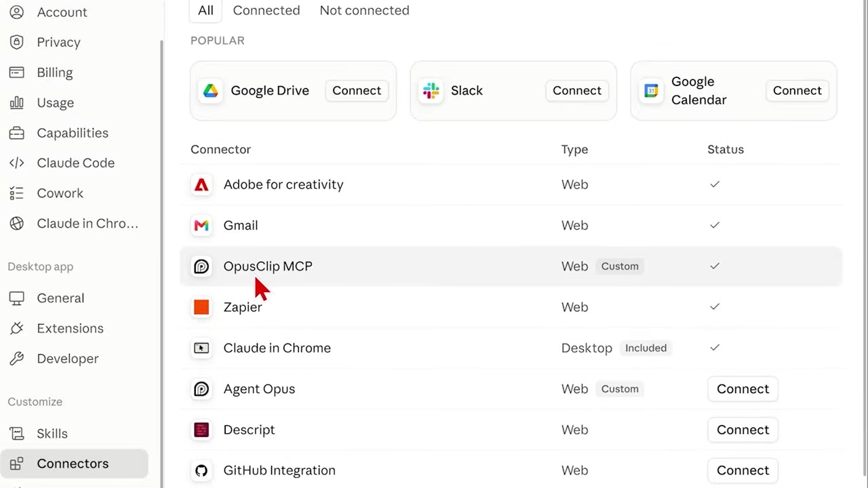This screenshot has height=488, width=868.
Task: Click the Account person icon in sidebar
Action: (x=16, y=12)
